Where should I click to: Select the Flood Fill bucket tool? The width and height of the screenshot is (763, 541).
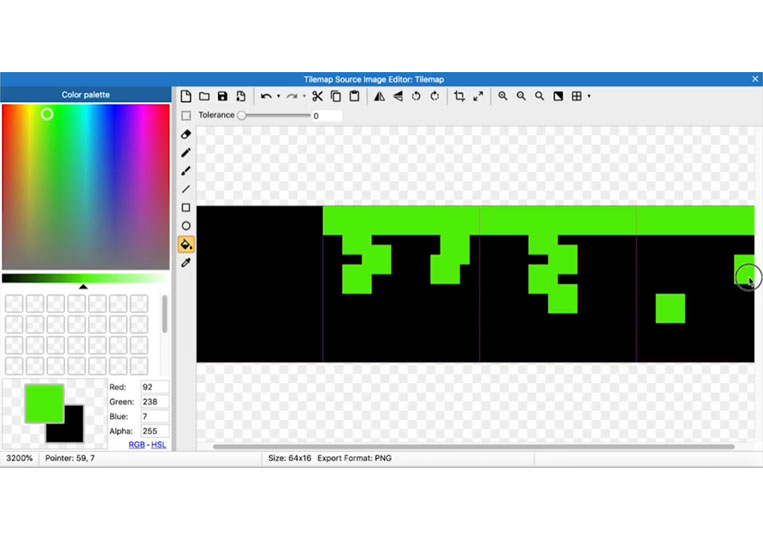186,244
